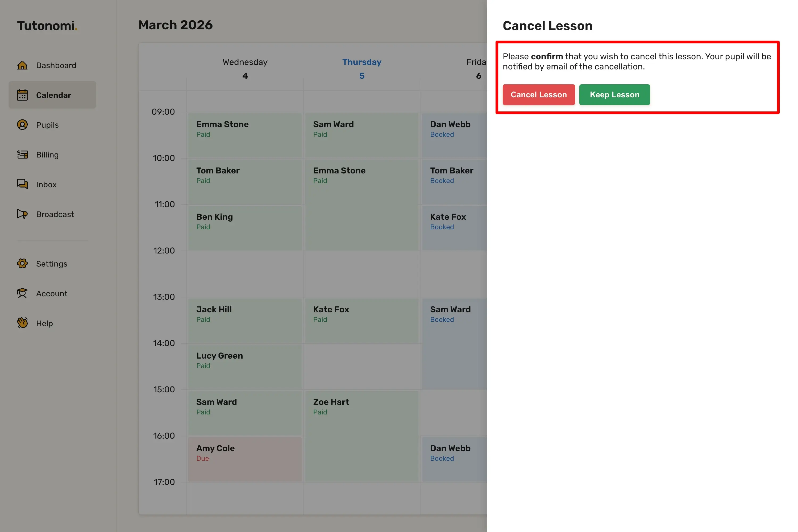Confirm with red Cancel Lesson button
Screen dimensions: 798x532
538,95
